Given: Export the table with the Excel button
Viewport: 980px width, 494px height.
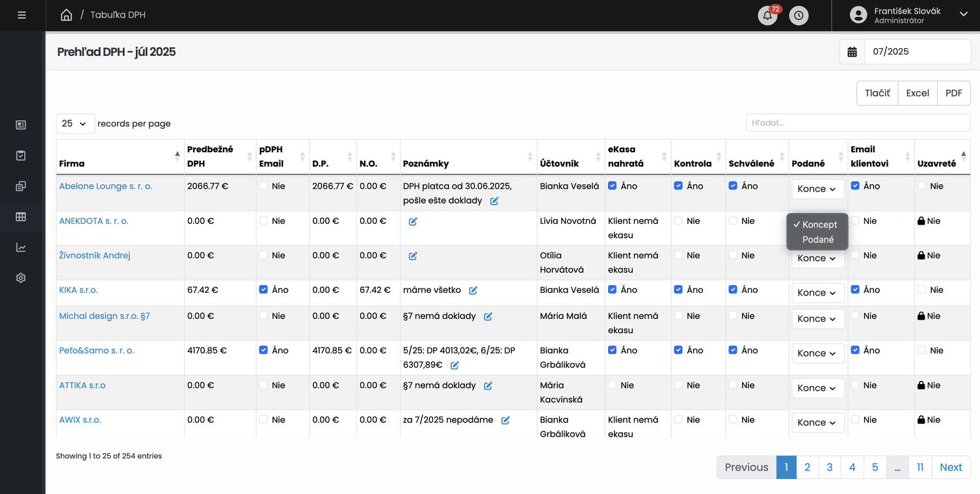Looking at the screenshot, I should click(917, 93).
